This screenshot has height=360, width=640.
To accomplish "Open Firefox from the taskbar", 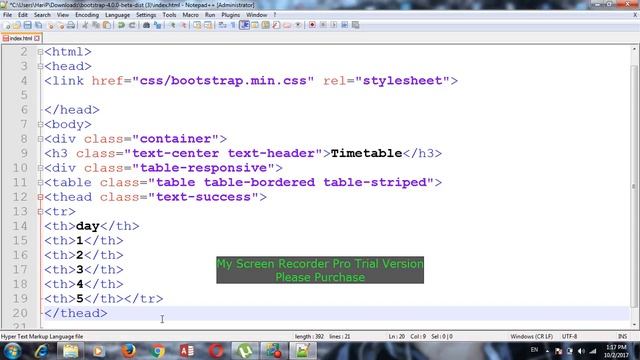I will coord(129,351).
